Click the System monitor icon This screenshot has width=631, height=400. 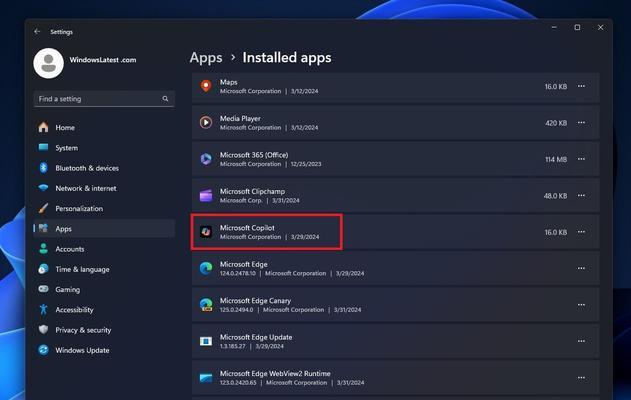(43, 147)
